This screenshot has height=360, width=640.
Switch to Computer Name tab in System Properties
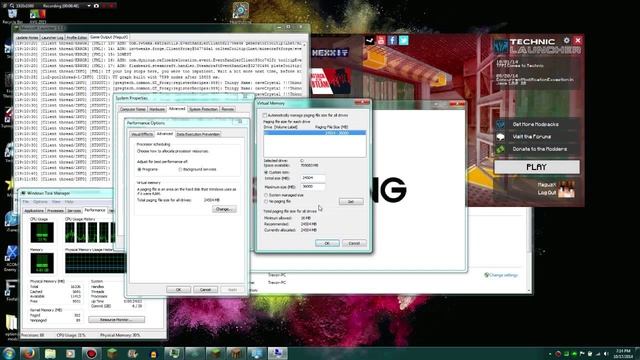click(133, 109)
